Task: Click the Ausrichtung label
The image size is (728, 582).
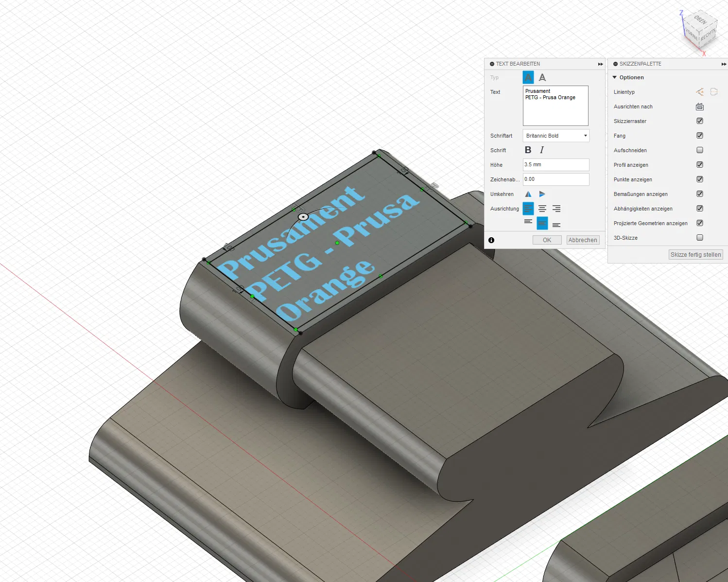Action: click(504, 209)
